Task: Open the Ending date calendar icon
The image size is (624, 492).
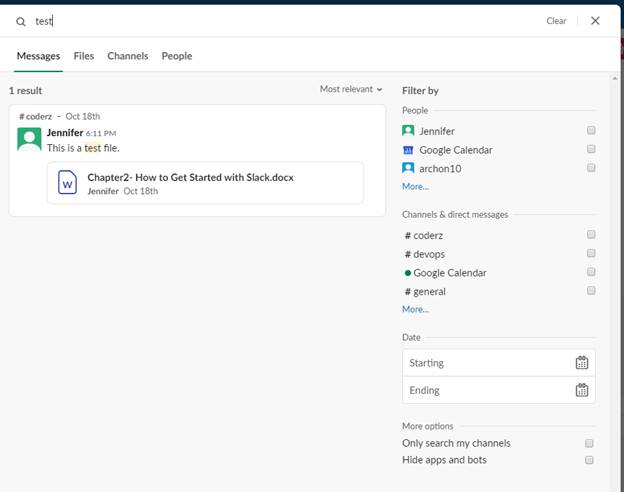Action: [x=581, y=390]
